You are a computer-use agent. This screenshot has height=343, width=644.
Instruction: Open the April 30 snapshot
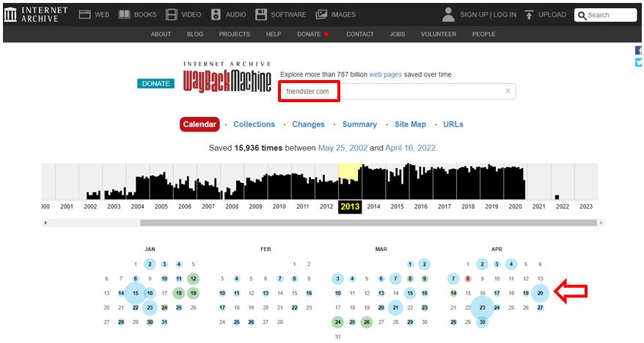coord(482,322)
